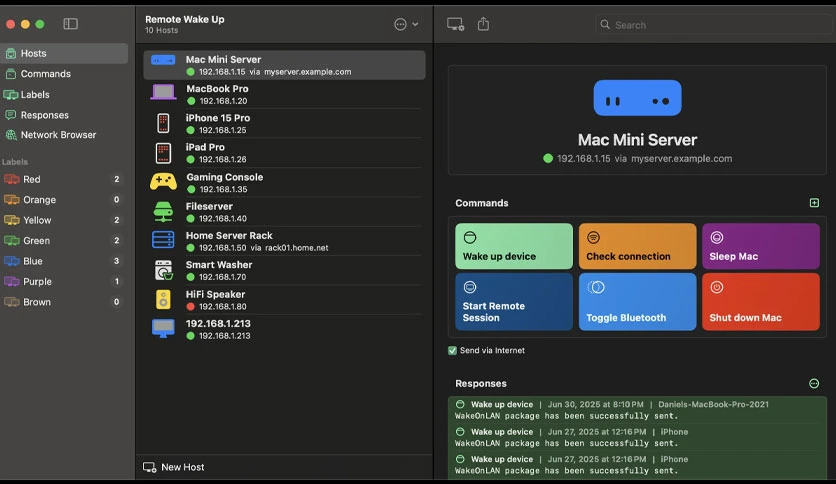Filter hosts by Purple label
Viewport: 836px width, 484px height.
pyautogui.click(x=64, y=281)
